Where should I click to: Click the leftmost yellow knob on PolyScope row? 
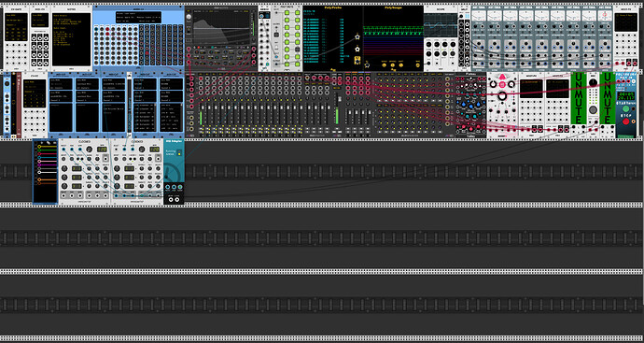coord(384,65)
